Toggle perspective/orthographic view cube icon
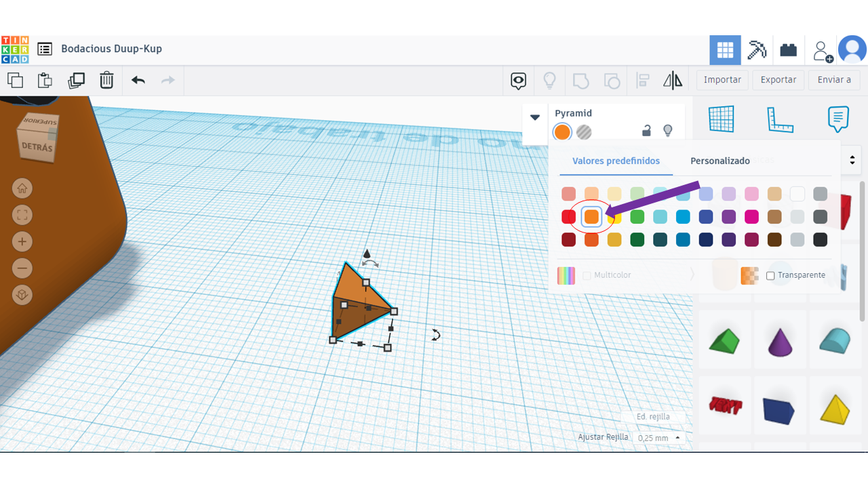Image resolution: width=868 pixels, height=488 pixels. (x=22, y=295)
